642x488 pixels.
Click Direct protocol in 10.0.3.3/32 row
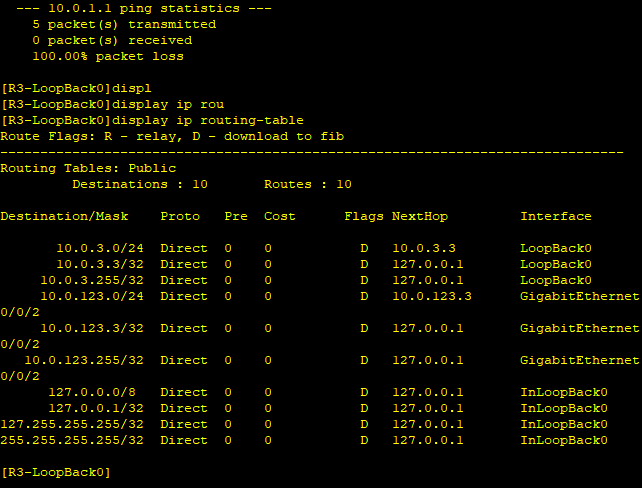(184, 264)
